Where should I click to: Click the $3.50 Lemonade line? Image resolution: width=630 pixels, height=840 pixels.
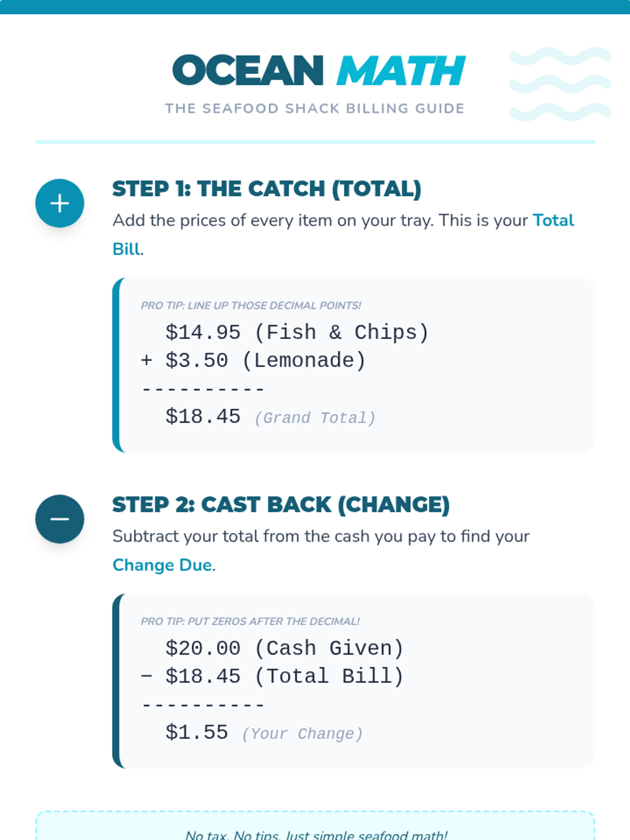(x=254, y=361)
